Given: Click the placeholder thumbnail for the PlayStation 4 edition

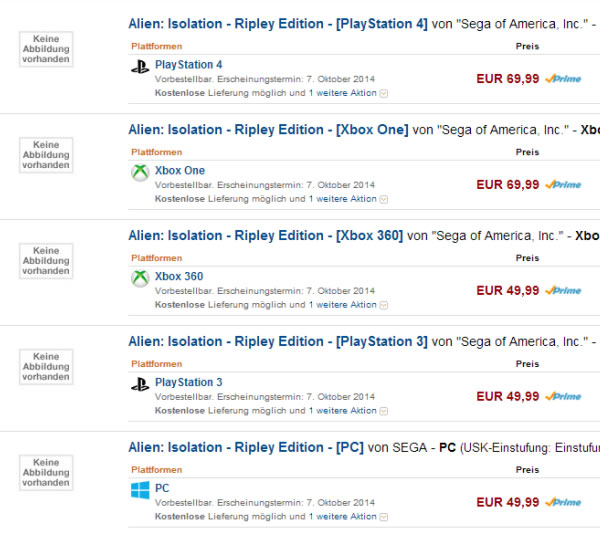Looking at the screenshot, I should [46, 49].
